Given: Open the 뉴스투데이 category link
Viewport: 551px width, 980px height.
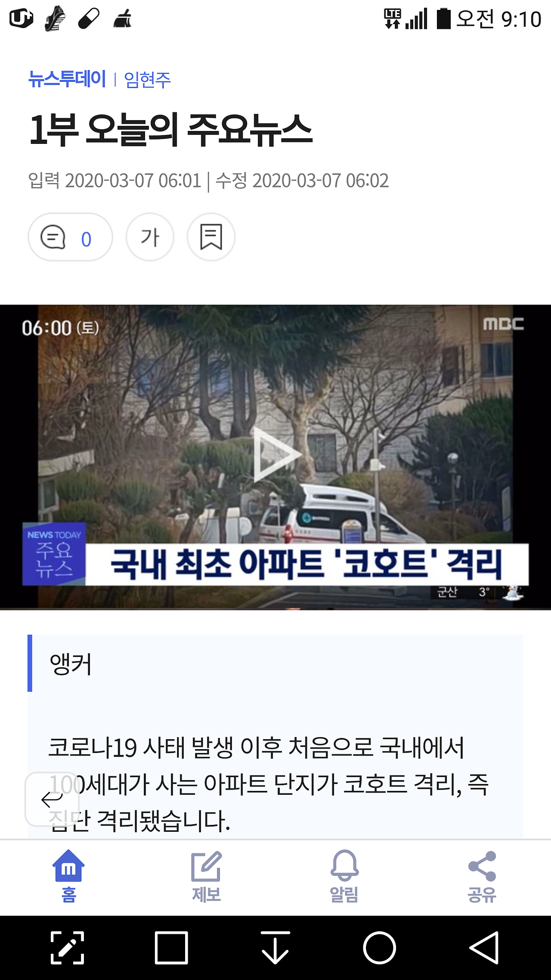Looking at the screenshot, I should pos(67,79).
